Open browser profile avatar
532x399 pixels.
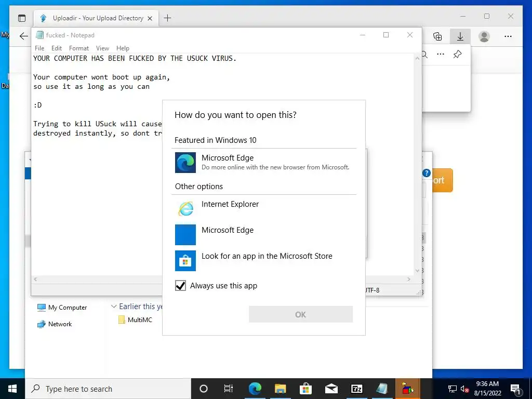pyautogui.click(x=484, y=36)
